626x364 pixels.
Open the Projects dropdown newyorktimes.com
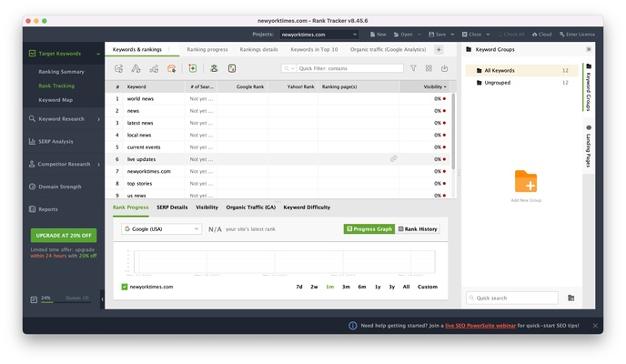point(318,35)
